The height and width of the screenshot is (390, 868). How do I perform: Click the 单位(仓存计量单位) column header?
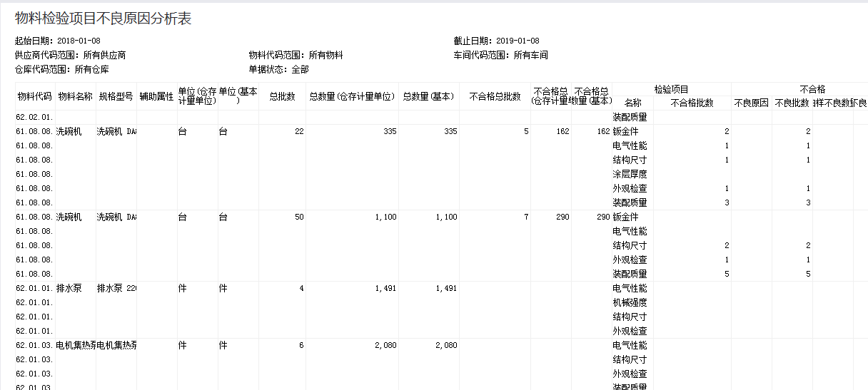click(198, 96)
